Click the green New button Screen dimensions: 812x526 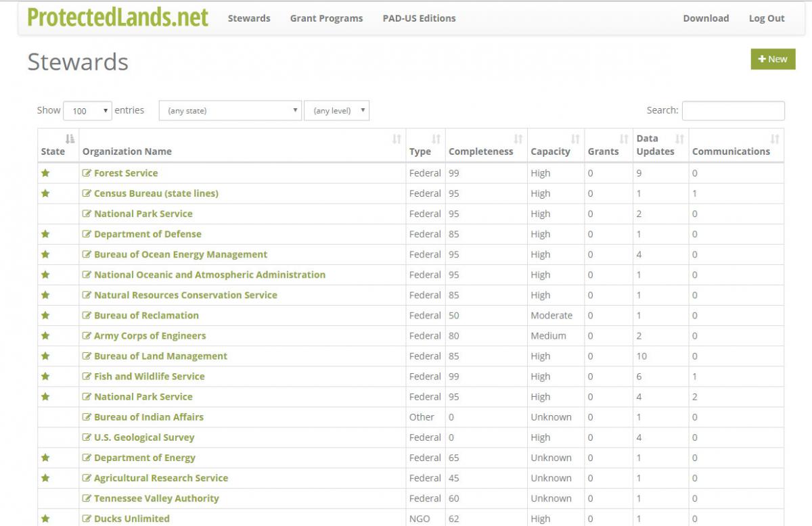coord(773,59)
